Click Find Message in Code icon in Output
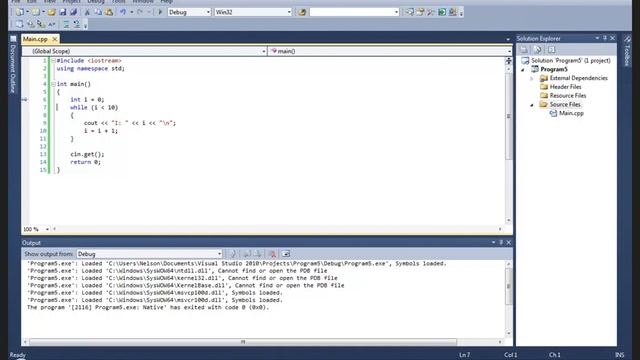The width and height of the screenshot is (640, 360). point(233,254)
